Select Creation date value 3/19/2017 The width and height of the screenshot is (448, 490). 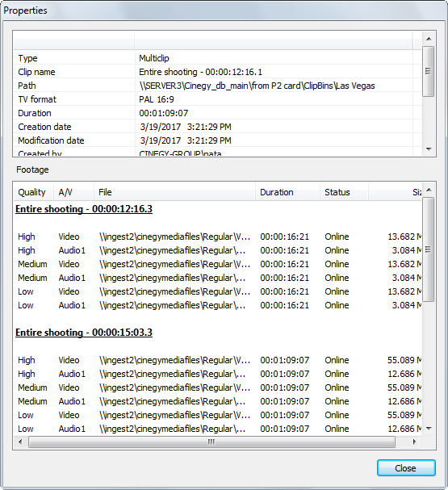coord(186,127)
